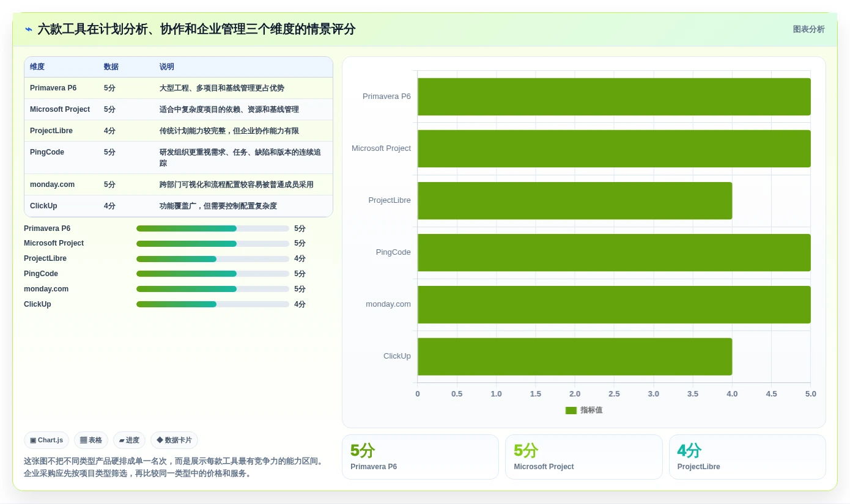Click the monday.com progress bar
Viewport: 850px width, 504px height.
click(x=213, y=289)
